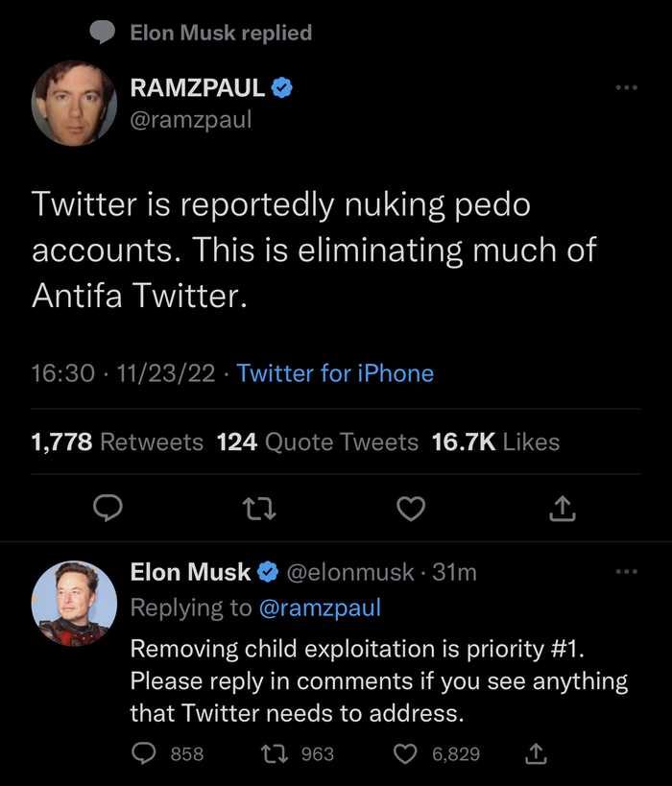Viewport: 672px width, 786px height.
Task: Retweet the RAMZPAUL tweet
Action: pos(260,509)
